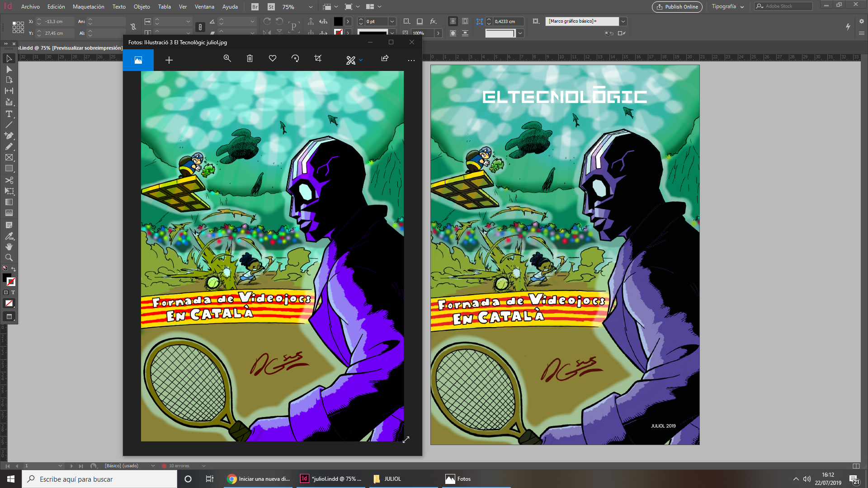Select the Selection tool in InDesign toolbox
868x488 pixels.
click(x=9, y=59)
